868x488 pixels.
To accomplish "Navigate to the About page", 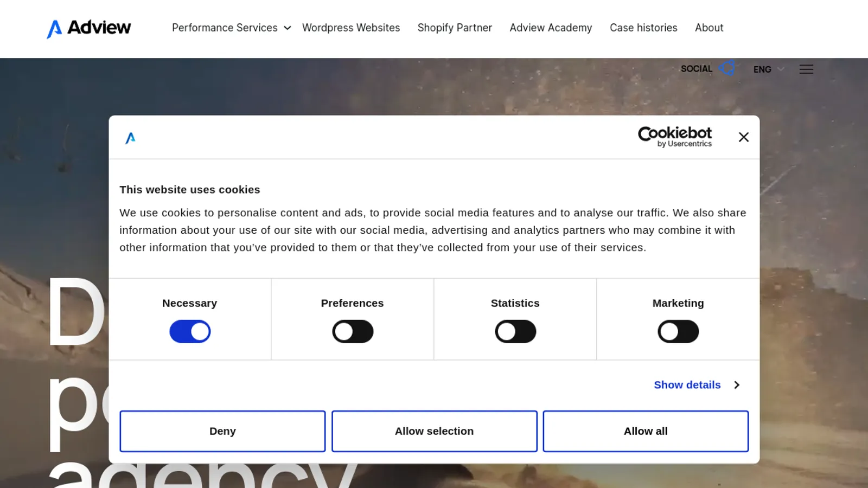I will pyautogui.click(x=709, y=28).
